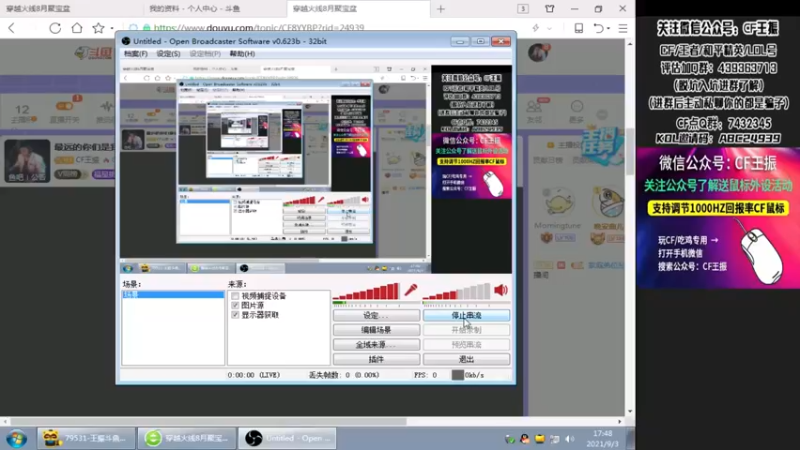Toggle the 视频捕捉设备 source checkbox
The width and height of the screenshot is (800, 450).
point(235,296)
